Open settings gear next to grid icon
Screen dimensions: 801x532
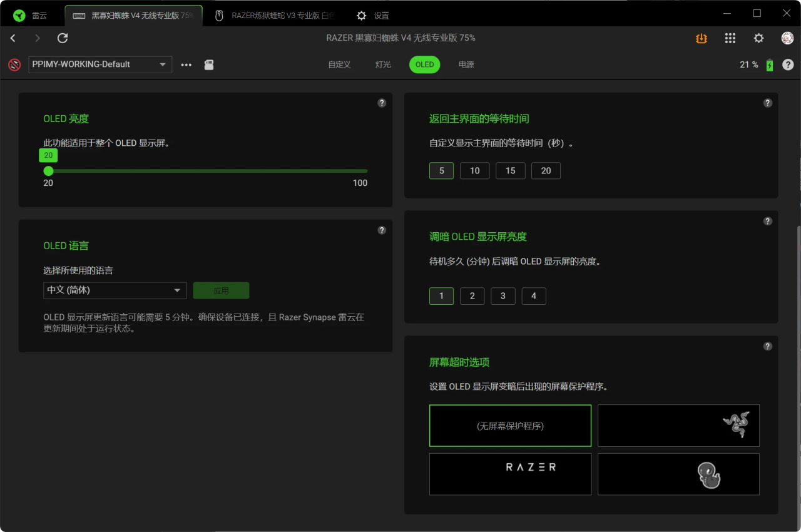[x=758, y=38]
